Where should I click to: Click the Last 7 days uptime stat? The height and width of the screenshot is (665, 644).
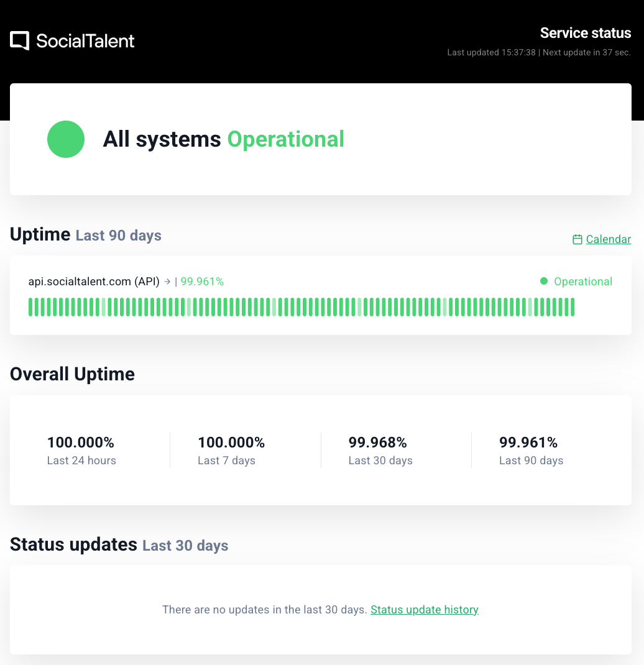[x=231, y=451]
